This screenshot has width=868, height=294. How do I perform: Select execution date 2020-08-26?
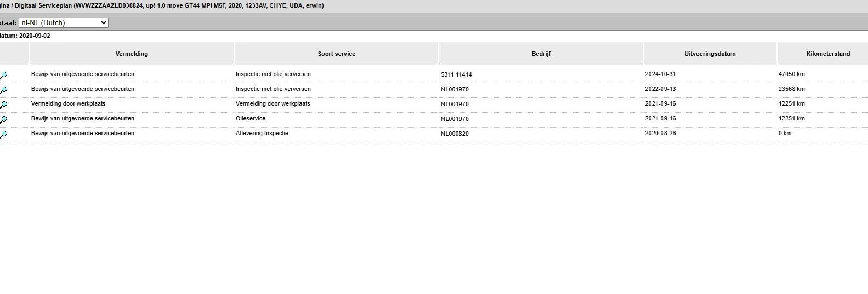pyautogui.click(x=660, y=133)
